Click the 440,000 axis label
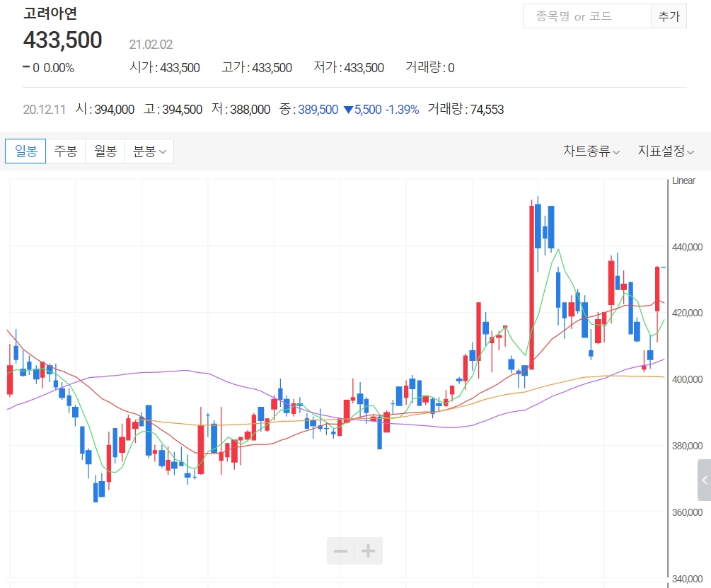The height and width of the screenshot is (588, 711). coord(687,247)
